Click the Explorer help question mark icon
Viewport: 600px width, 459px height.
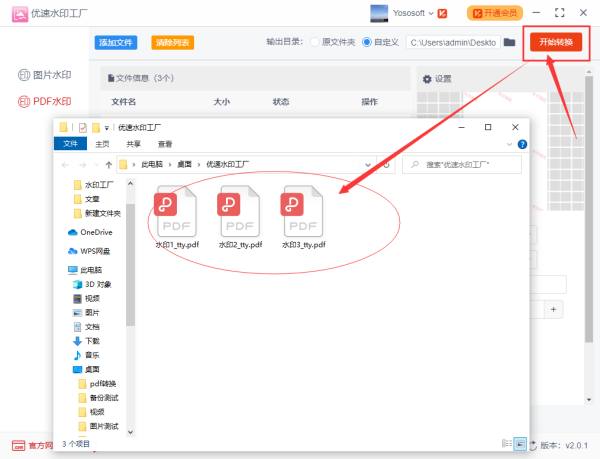(522, 144)
